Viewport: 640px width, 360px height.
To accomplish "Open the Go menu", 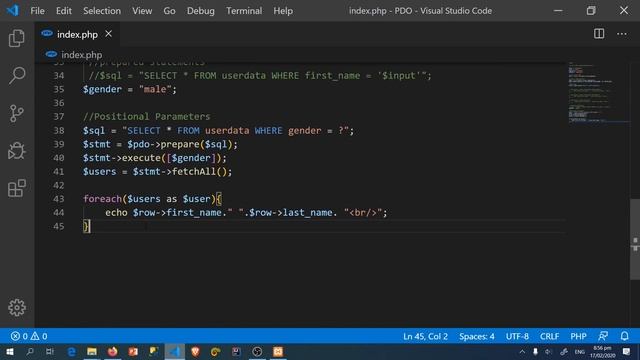I will [x=169, y=11].
